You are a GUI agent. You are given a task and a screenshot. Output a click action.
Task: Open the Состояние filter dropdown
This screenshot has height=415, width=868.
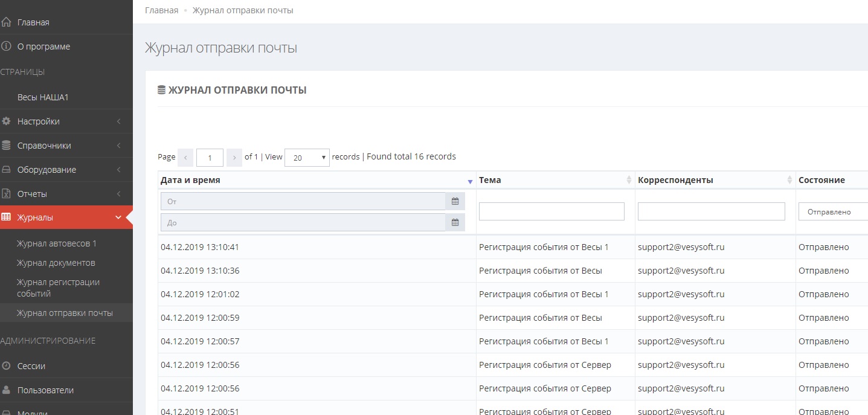(x=832, y=212)
